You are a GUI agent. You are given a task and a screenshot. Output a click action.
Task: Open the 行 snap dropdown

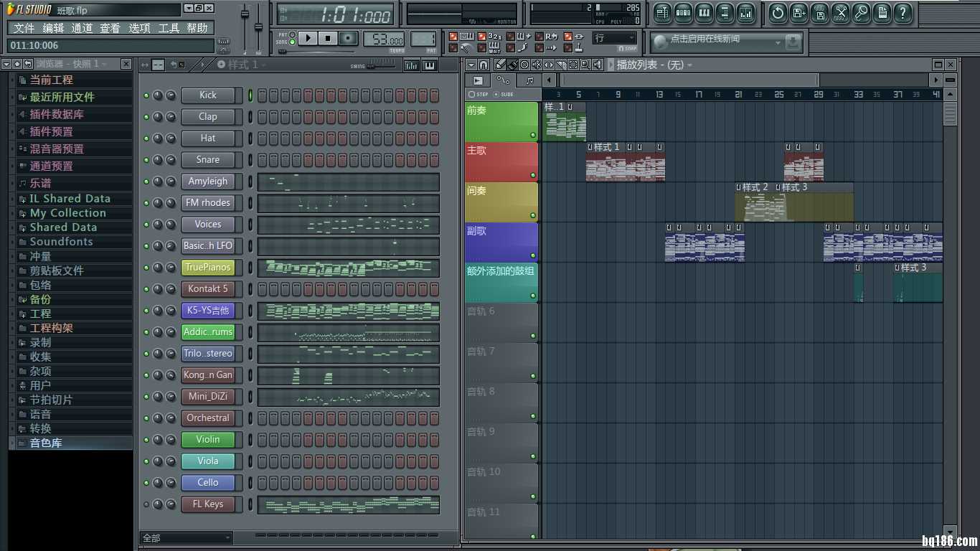(x=615, y=38)
